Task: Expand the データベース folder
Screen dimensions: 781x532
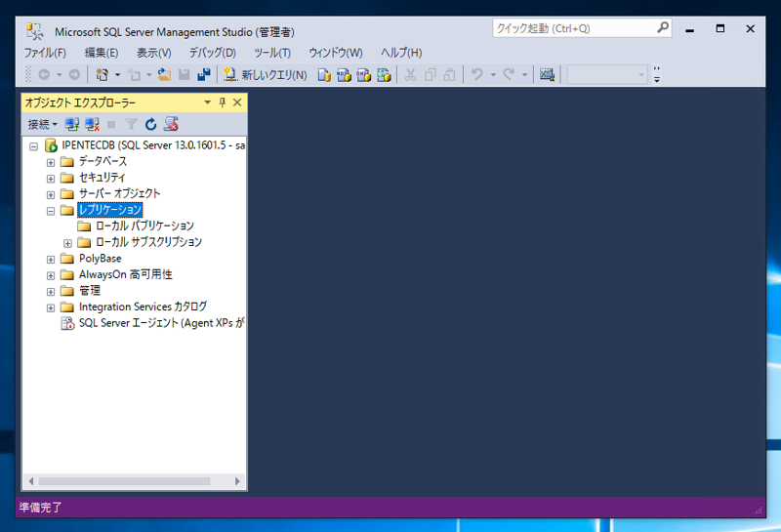Action: pyautogui.click(x=51, y=163)
